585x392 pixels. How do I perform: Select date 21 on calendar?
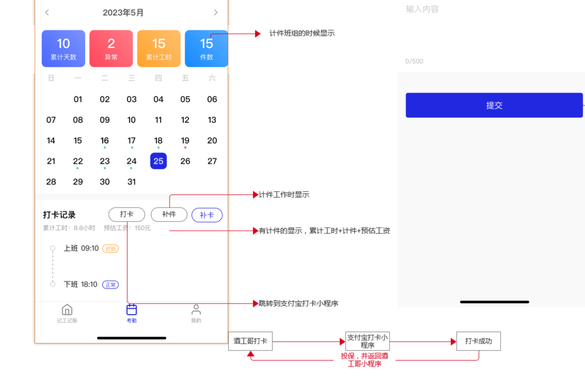pos(51,161)
